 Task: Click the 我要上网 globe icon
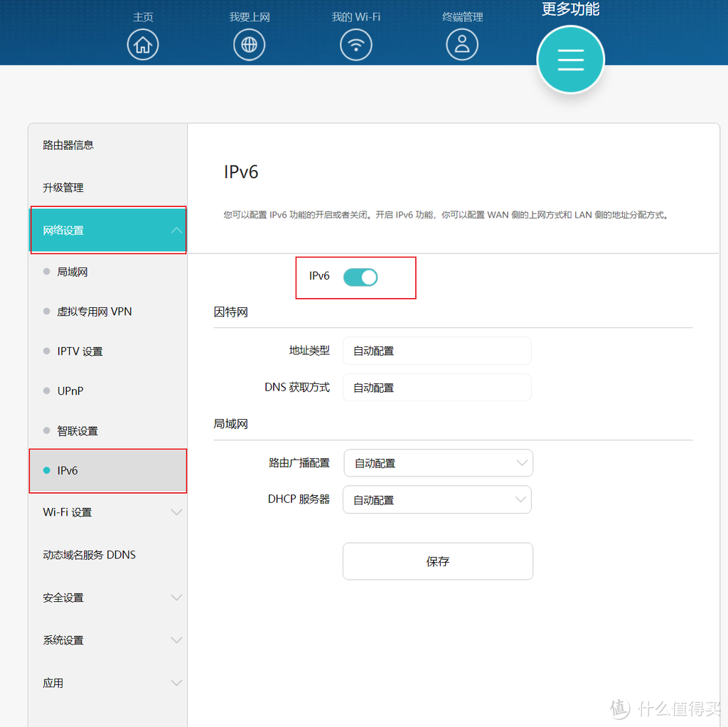click(249, 44)
